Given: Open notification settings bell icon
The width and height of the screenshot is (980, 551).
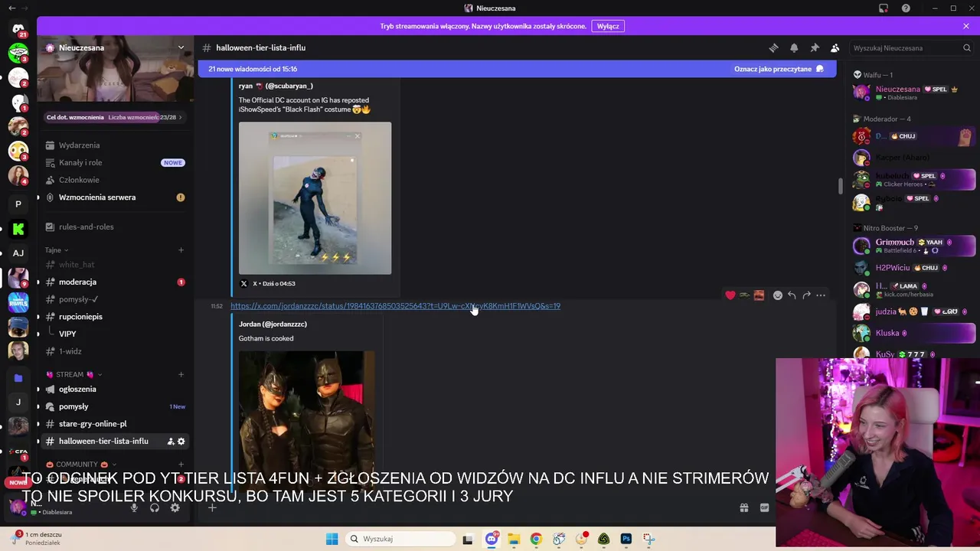Looking at the screenshot, I should click(x=794, y=47).
